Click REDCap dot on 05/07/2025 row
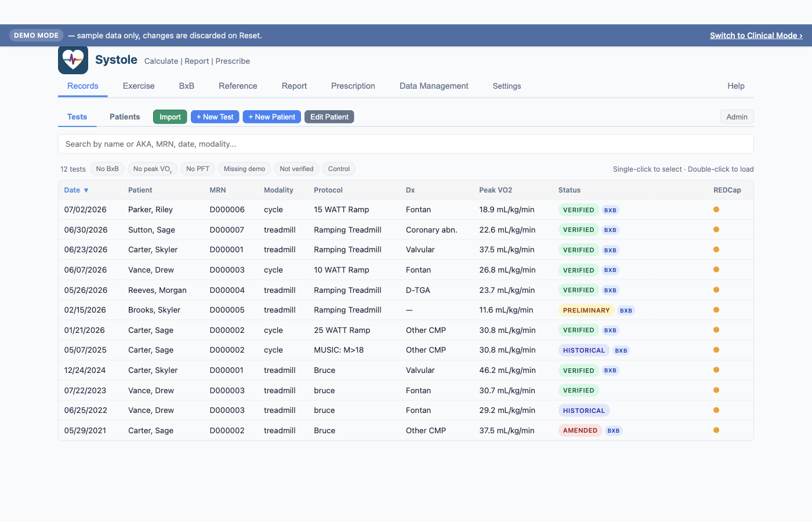The width and height of the screenshot is (812, 522). click(x=716, y=350)
